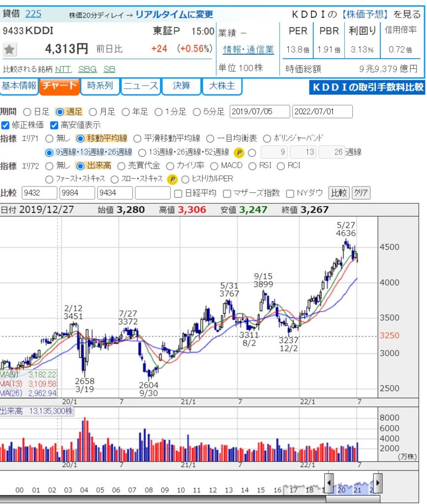Click the start date field 2019/07/05
The image size is (427, 504).
coord(260,112)
